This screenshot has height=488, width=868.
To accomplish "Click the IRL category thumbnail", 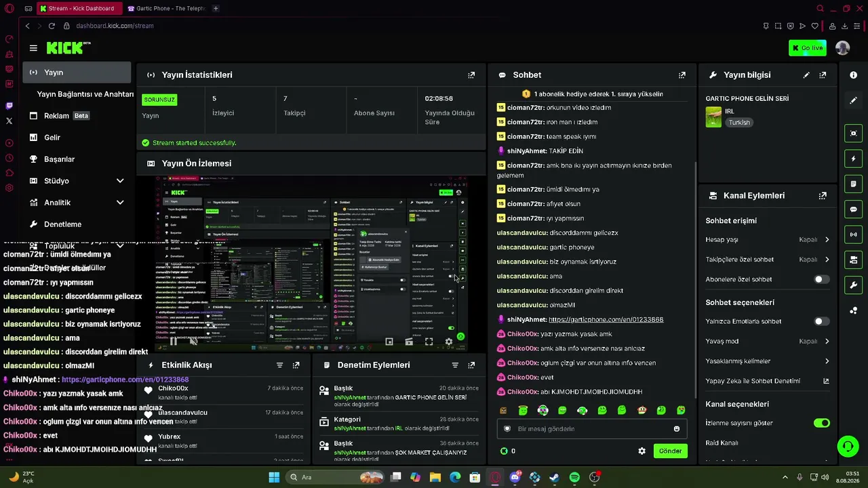I will tap(713, 117).
